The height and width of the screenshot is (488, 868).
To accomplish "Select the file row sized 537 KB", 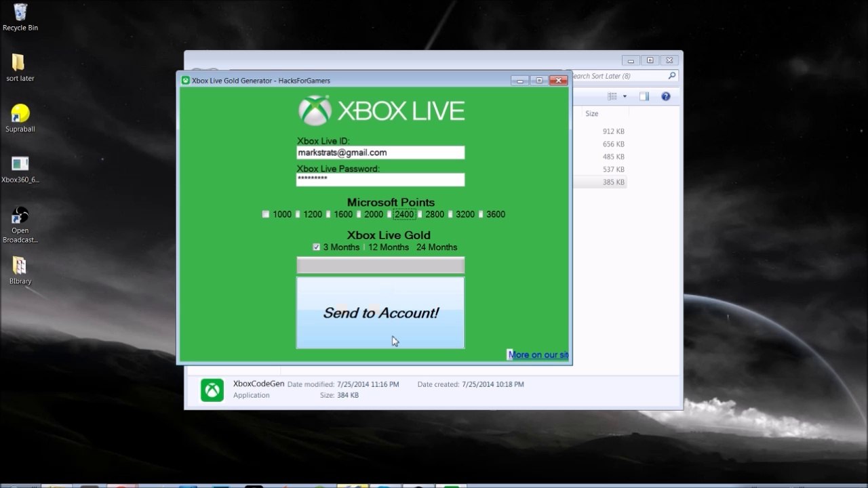I will (599, 169).
